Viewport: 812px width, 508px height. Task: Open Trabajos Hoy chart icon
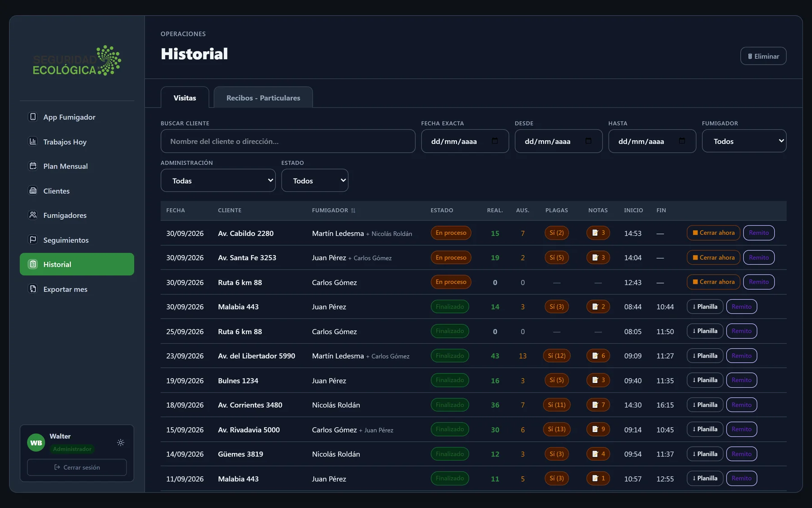[x=33, y=141]
